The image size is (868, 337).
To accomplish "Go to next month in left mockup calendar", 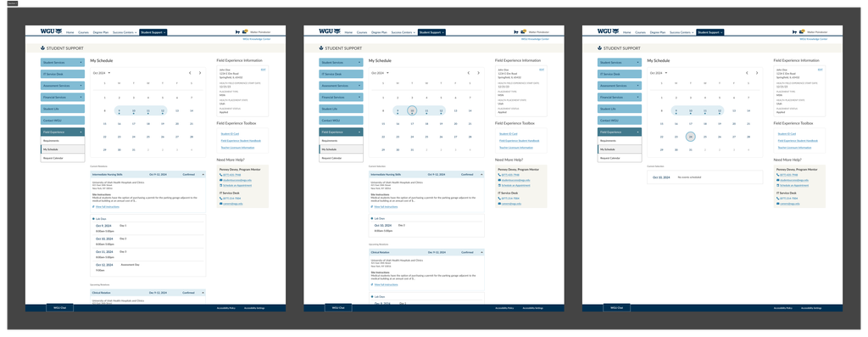I will (200, 73).
